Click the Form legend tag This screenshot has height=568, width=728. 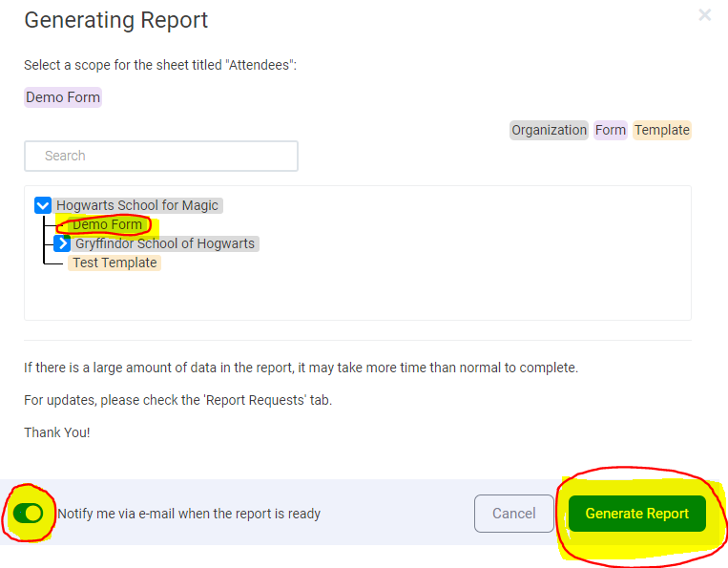[611, 130]
